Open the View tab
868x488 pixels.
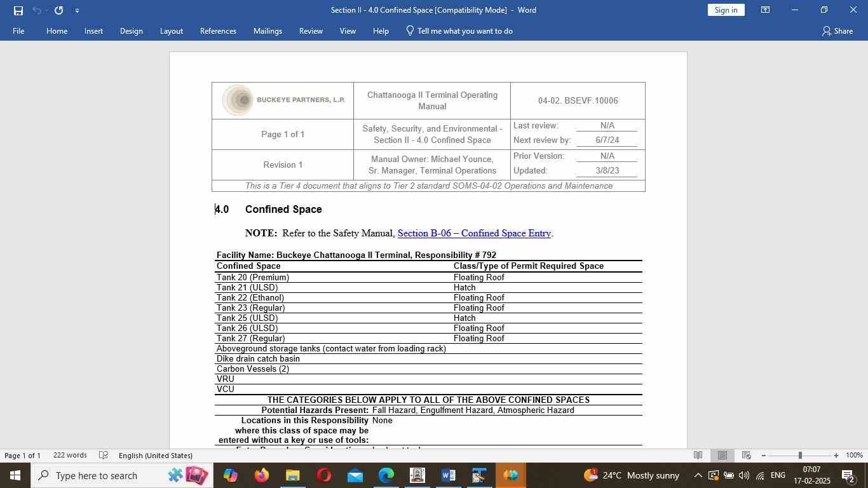coord(348,30)
